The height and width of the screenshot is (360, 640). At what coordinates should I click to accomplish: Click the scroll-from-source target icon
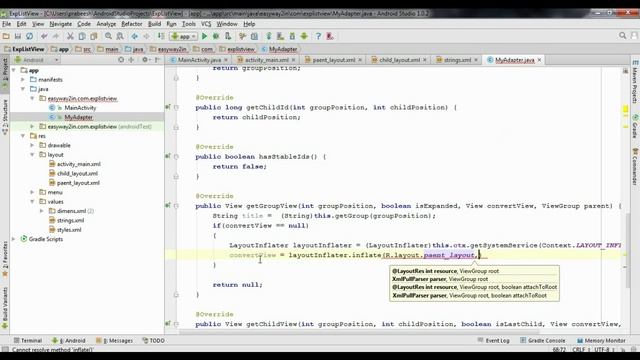(121, 60)
